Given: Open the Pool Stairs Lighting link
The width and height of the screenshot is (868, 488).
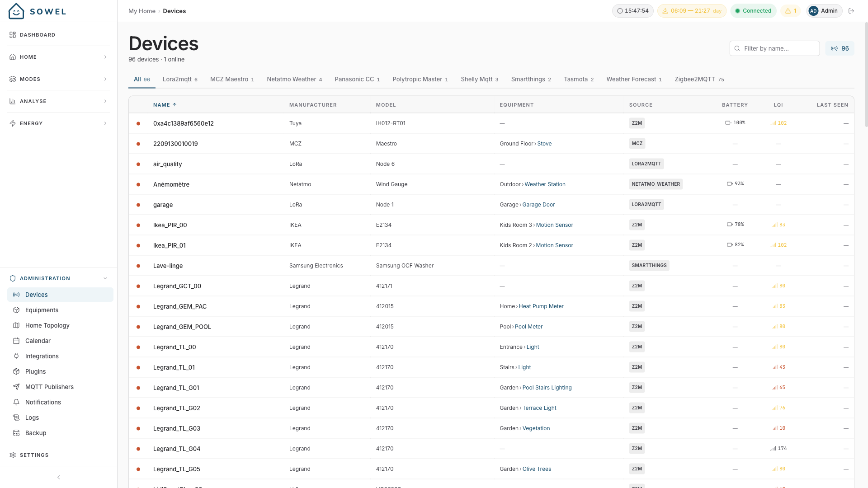Looking at the screenshot, I should pyautogui.click(x=547, y=388).
